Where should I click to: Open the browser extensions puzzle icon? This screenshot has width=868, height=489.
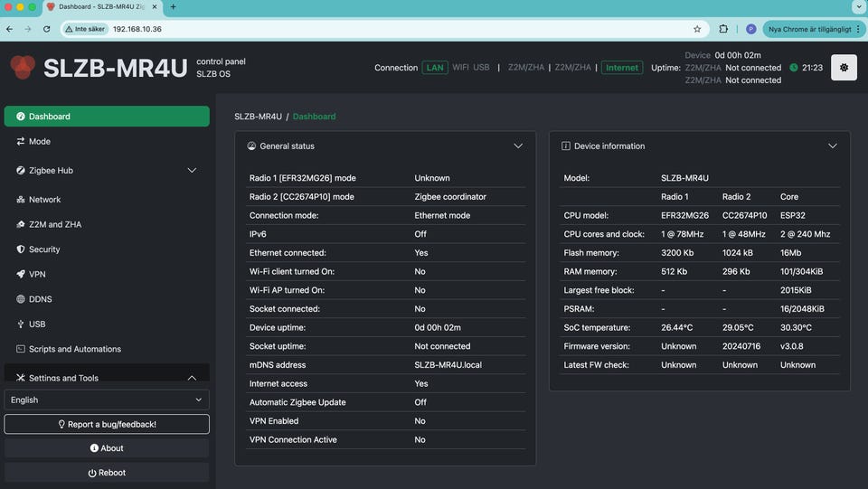723,29
